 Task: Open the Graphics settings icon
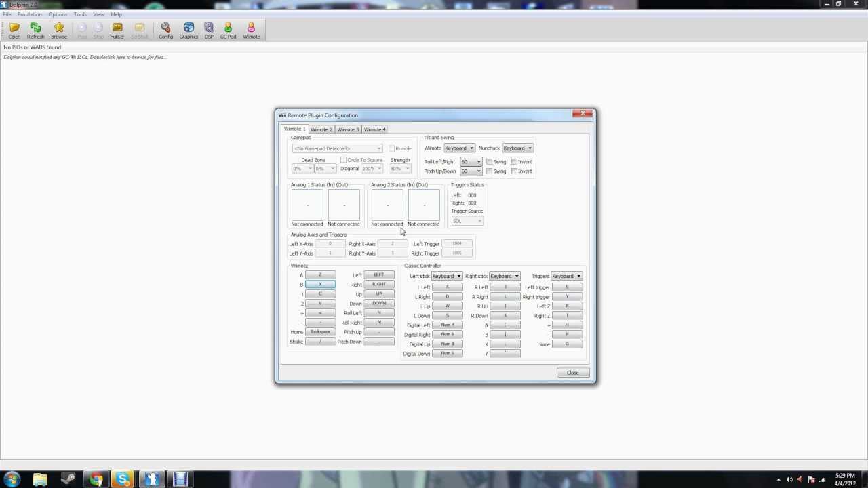[189, 30]
